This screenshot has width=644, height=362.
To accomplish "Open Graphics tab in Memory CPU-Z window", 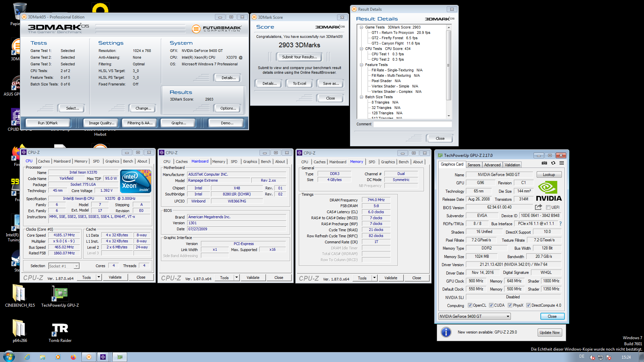I will 388,162.
